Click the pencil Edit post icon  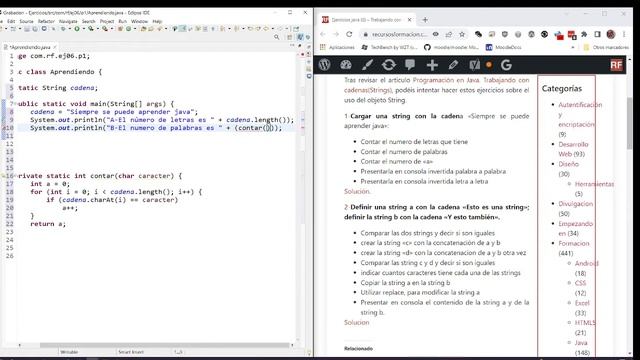click(x=453, y=64)
